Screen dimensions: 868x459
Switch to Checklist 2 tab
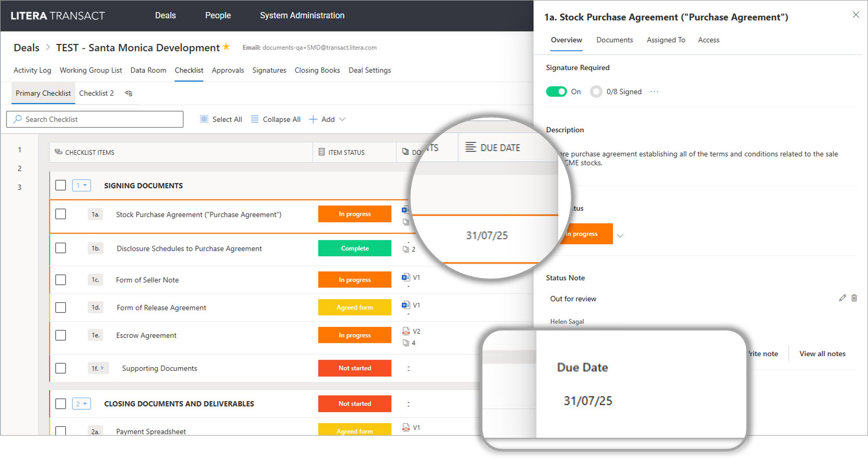click(x=96, y=93)
